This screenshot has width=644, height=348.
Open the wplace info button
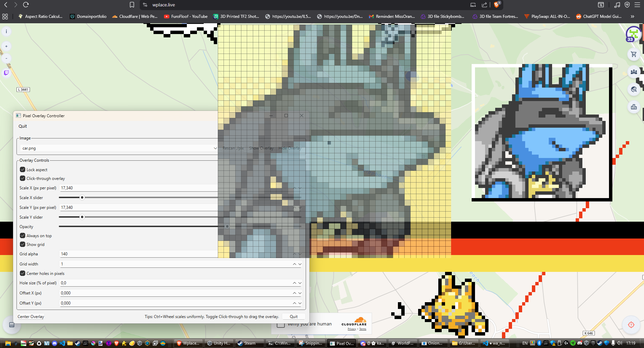pyautogui.click(x=6, y=31)
